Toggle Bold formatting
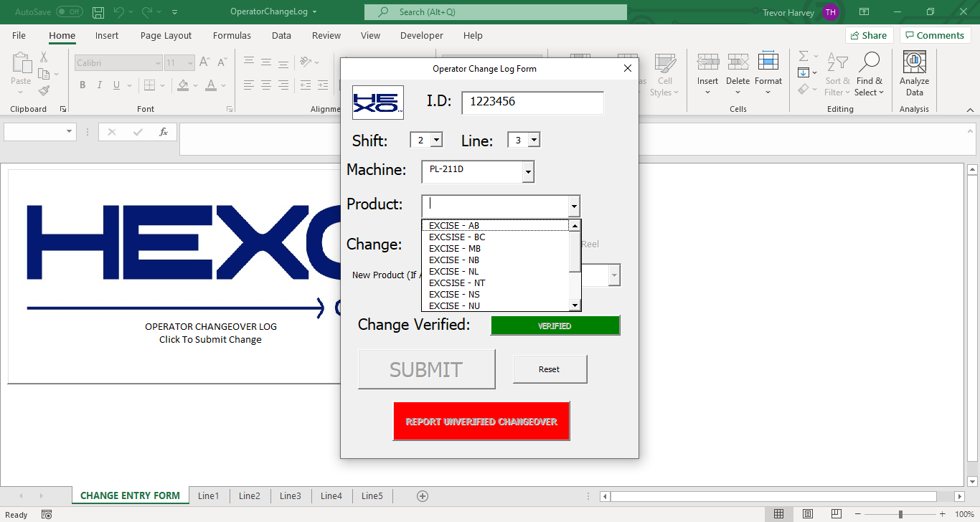The width and height of the screenshot is (980, 522). point(82,85)
